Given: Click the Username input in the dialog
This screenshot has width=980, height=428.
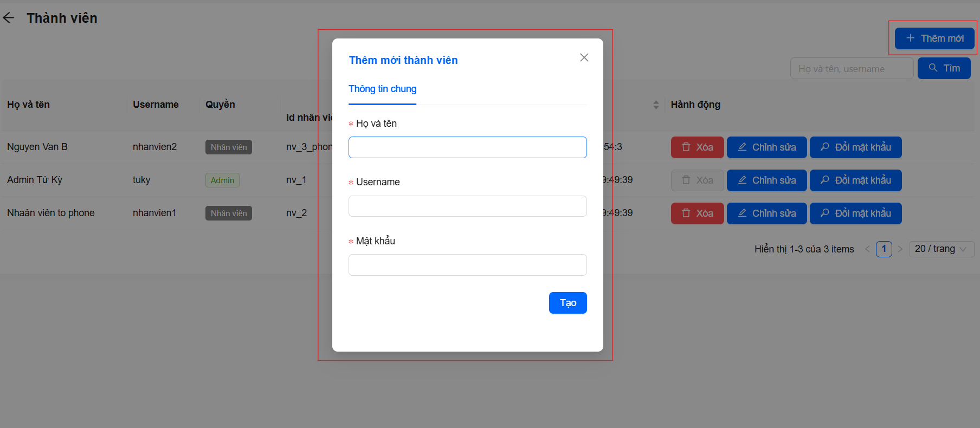Looking at the screenshot, I should 467,206.
